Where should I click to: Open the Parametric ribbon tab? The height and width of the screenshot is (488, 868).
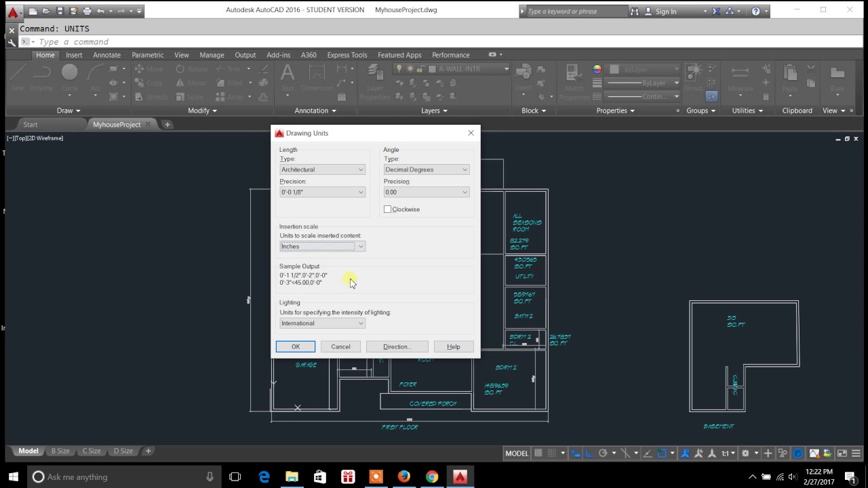(147, 55)
